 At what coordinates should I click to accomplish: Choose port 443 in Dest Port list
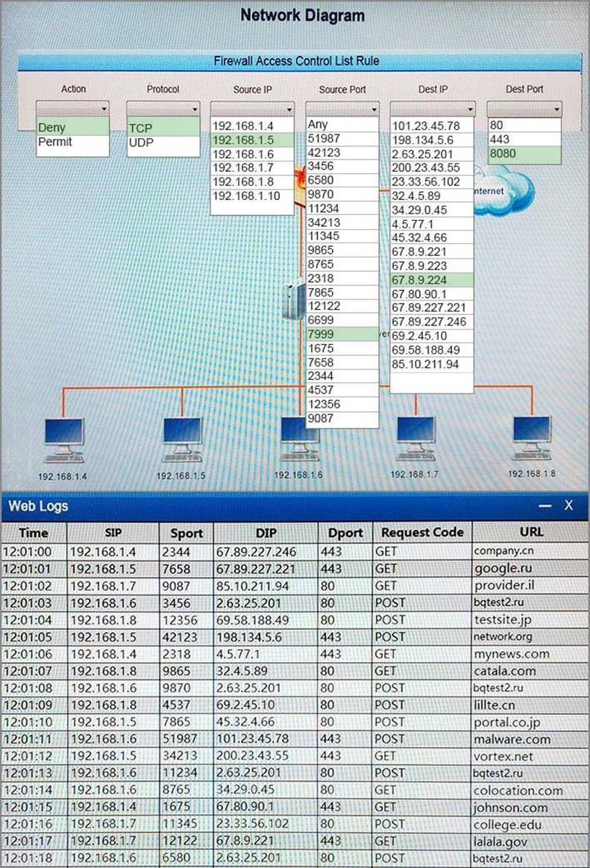(x=524, y=140)
